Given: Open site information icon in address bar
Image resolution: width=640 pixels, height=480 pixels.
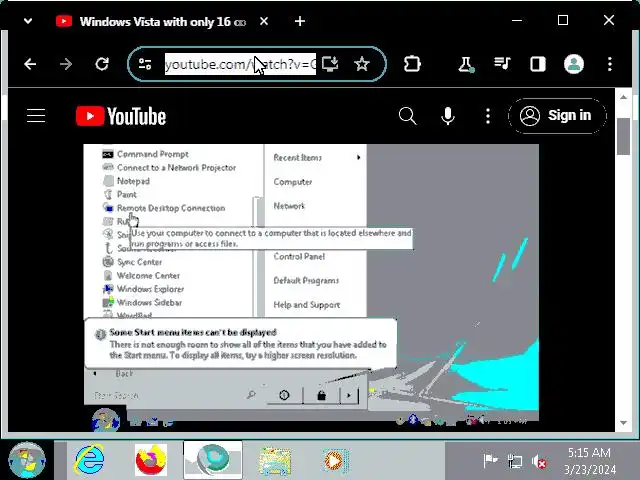Looking at the screenshot, I should click(x=145, y=64).
